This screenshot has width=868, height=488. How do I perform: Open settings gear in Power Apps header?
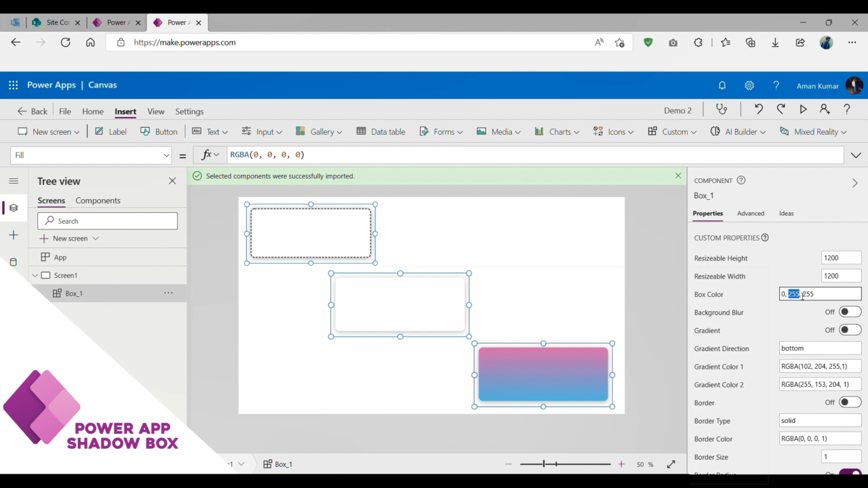click(x=749, y=85)
